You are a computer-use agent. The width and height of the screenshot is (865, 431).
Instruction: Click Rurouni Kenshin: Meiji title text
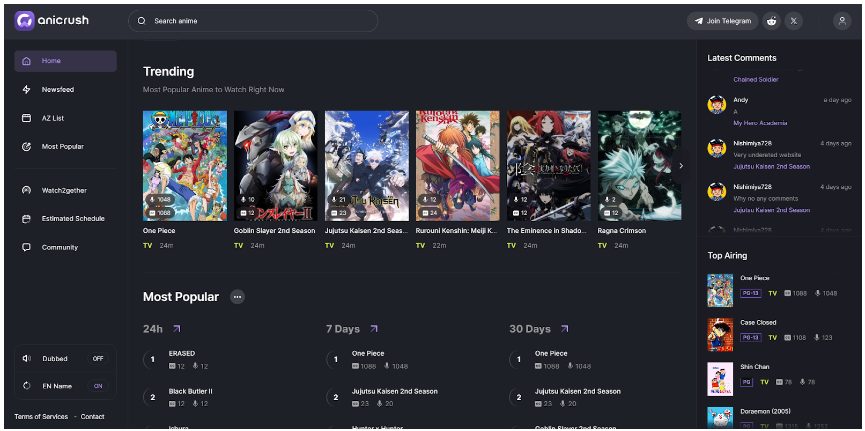coord(457,231)
